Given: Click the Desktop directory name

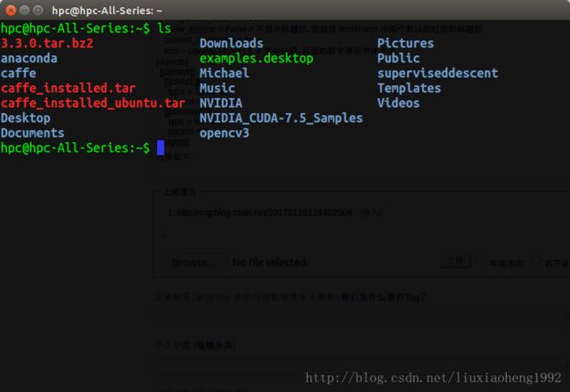Looking at the screenshot, I should (25, 118).
